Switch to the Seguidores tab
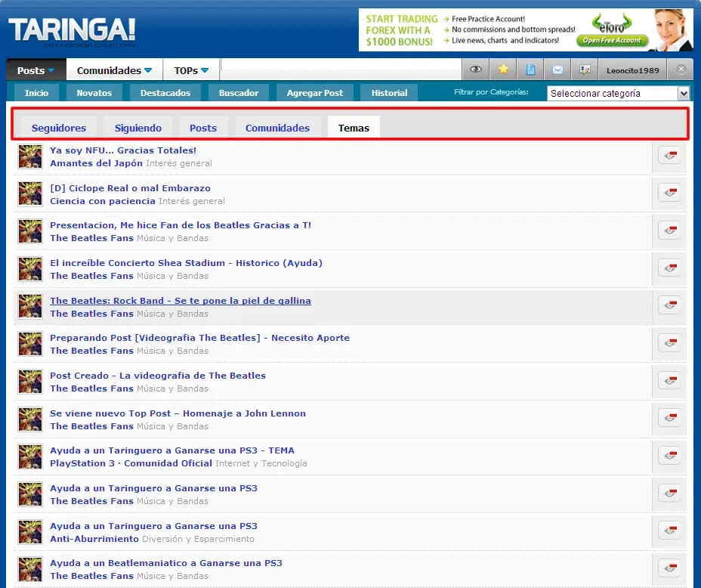This screenshot has height=588, width=701. pos(59,128)
